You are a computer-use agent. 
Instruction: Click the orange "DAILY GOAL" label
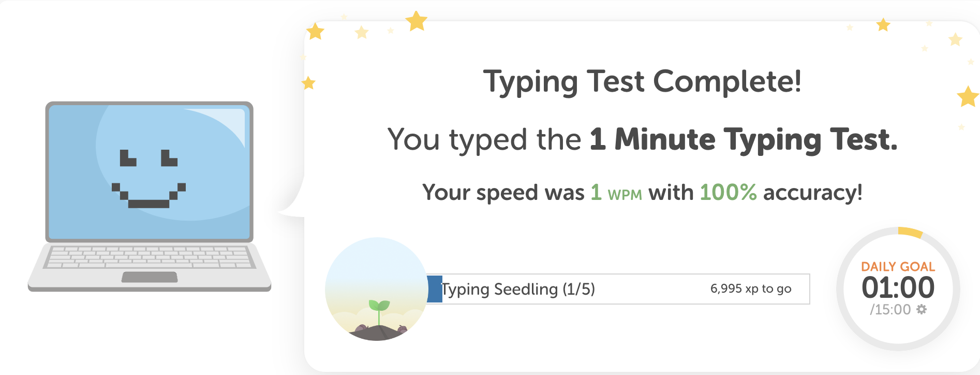[898, 267]
